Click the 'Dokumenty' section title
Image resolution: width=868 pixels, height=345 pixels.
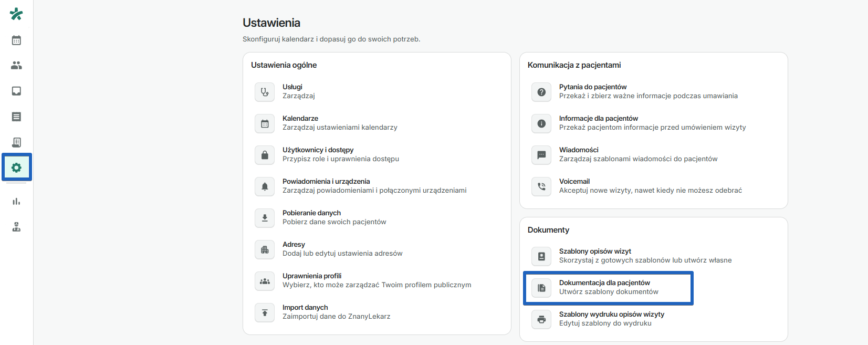[548, 230]
